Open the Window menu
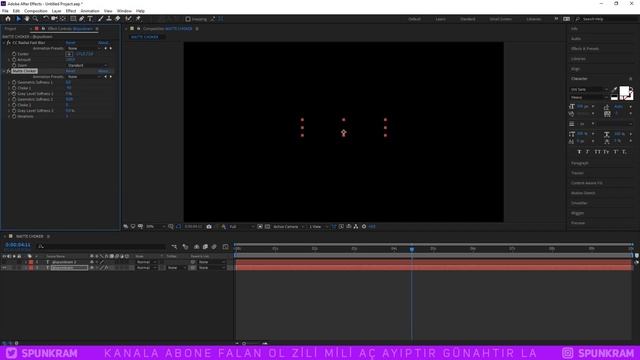The image size is (640, 360). tap(124, 11)
